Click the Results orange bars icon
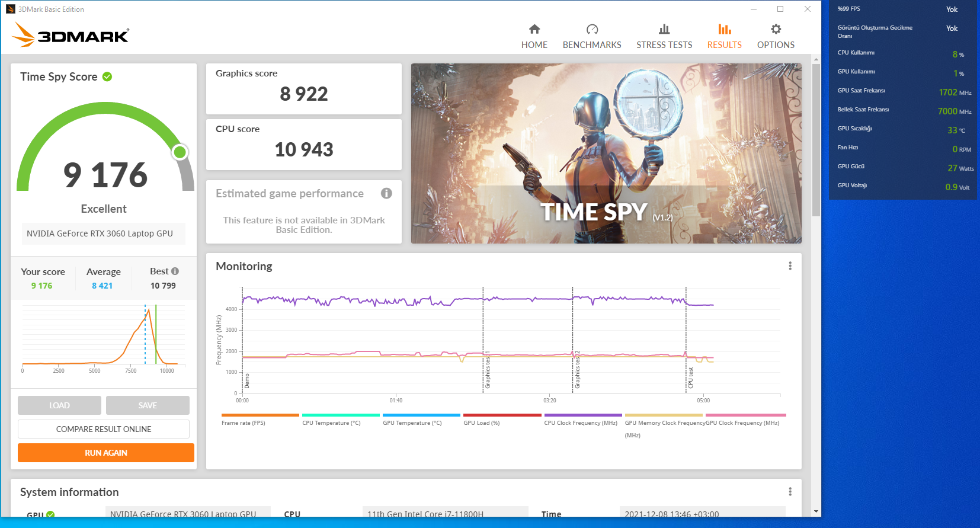The image size is (980, 528). tap(725, 29)
